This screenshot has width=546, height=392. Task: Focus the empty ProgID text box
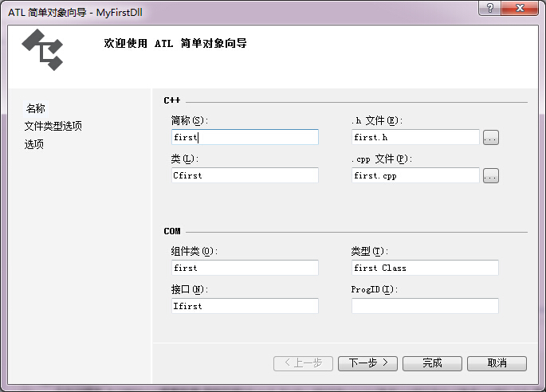pos(425,305)
